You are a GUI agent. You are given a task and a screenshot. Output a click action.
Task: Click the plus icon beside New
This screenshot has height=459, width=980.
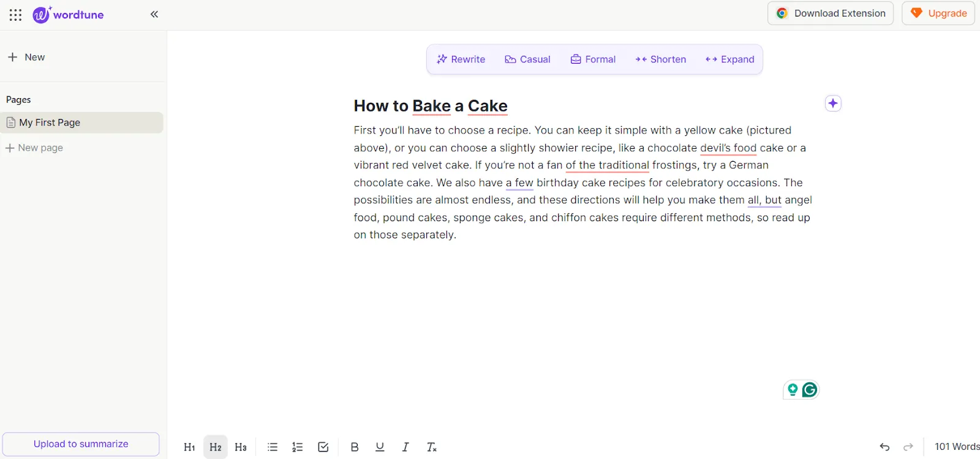(12, 57)
